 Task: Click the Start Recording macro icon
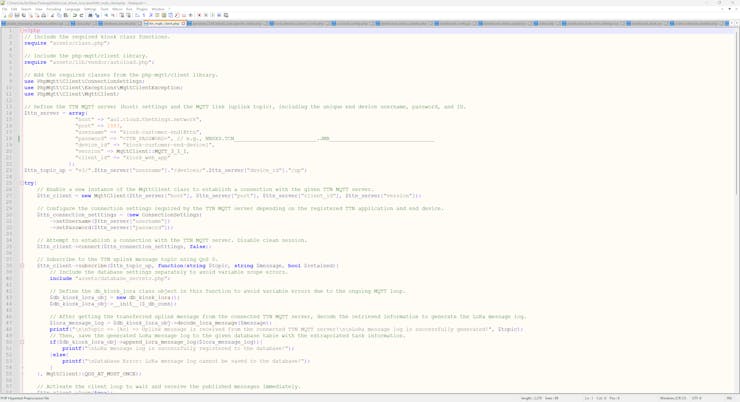(x=199, y=15)
